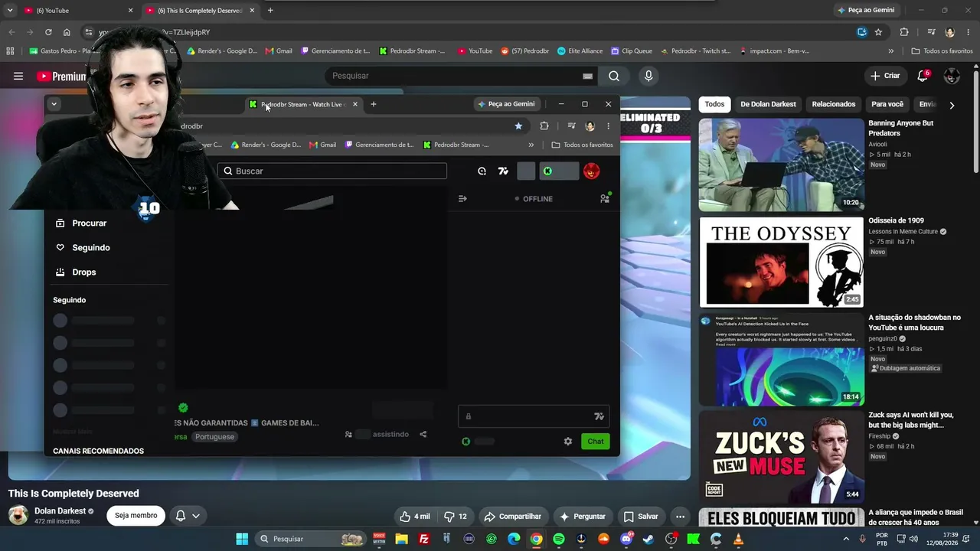
Task: Dislike the video showing 12 dislikes
Action: tap(456, 516)
